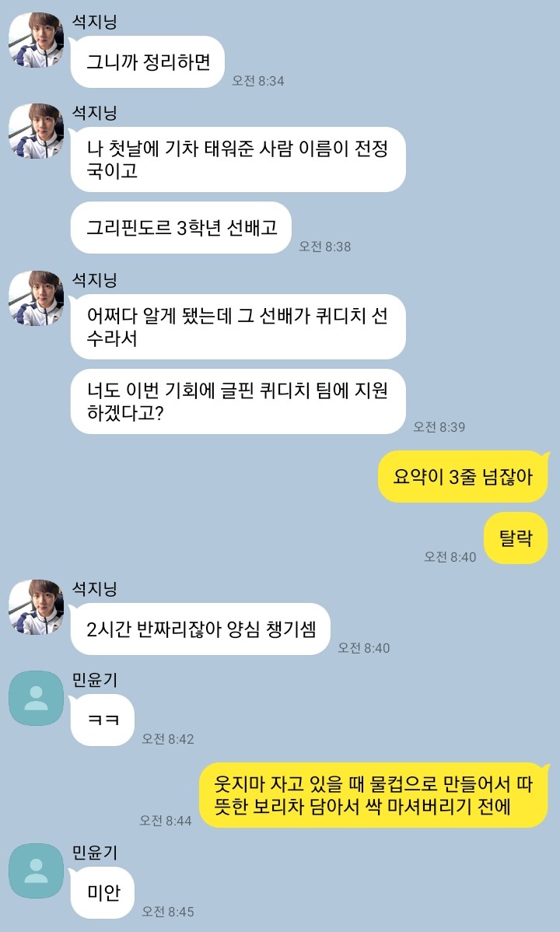Tap 민윤기's default avatar next to '미안'
560x932 pixels.
(37, 871)
